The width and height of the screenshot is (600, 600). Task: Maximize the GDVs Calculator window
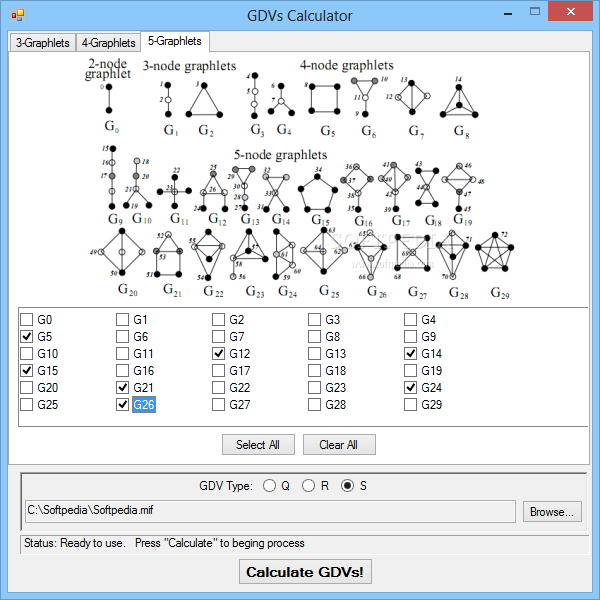[x=535, y=12]
